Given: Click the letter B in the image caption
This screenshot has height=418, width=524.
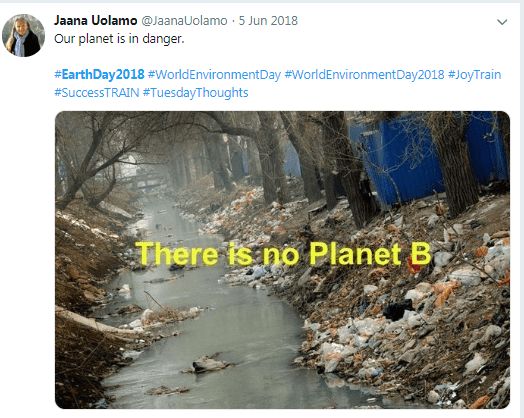Looking at the screenshot, I should pyautogui.click(x=420, y=253).
